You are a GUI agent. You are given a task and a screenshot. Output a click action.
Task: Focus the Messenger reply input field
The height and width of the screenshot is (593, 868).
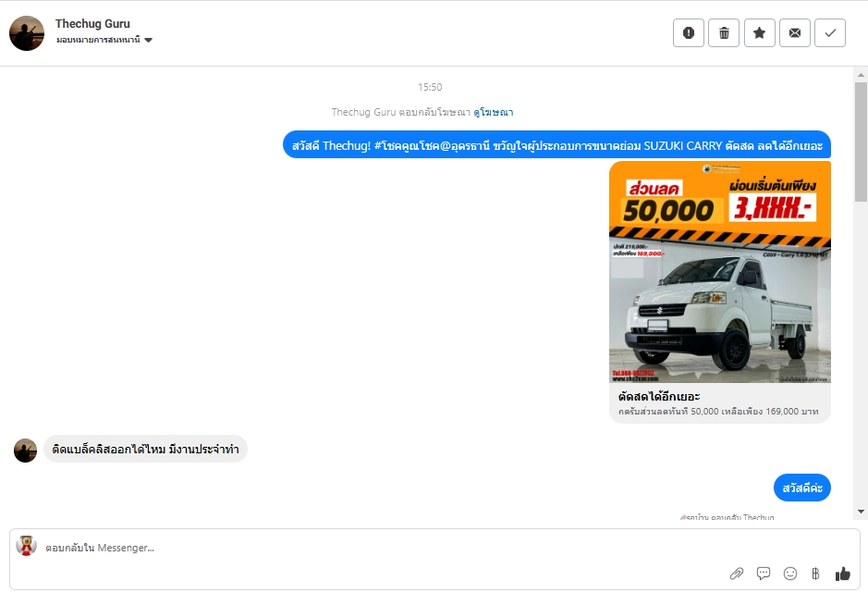(x=434, y=559)
